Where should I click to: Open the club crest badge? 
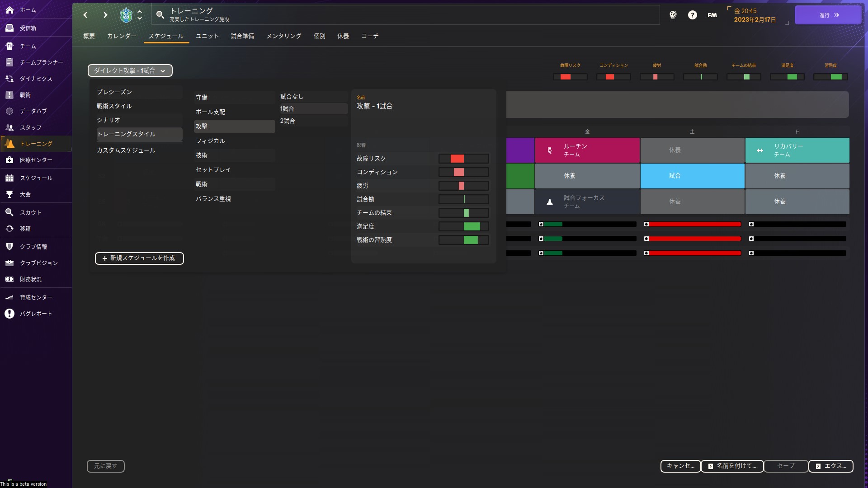tap(126, 15)
